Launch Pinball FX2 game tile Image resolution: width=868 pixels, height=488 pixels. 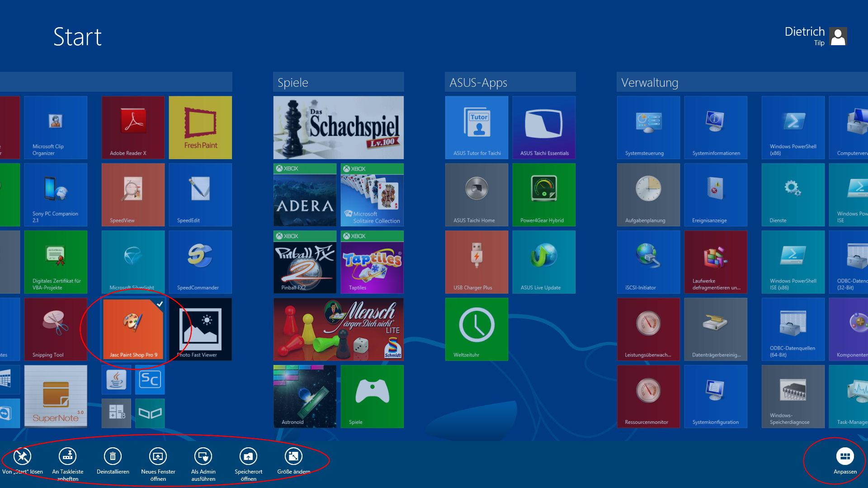point(305,262)
